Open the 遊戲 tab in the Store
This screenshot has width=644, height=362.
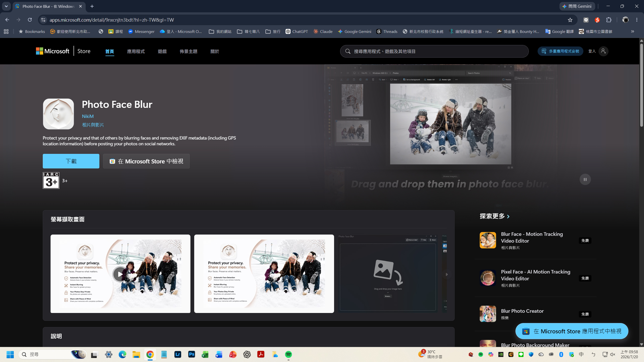click(x=162, y=51)
